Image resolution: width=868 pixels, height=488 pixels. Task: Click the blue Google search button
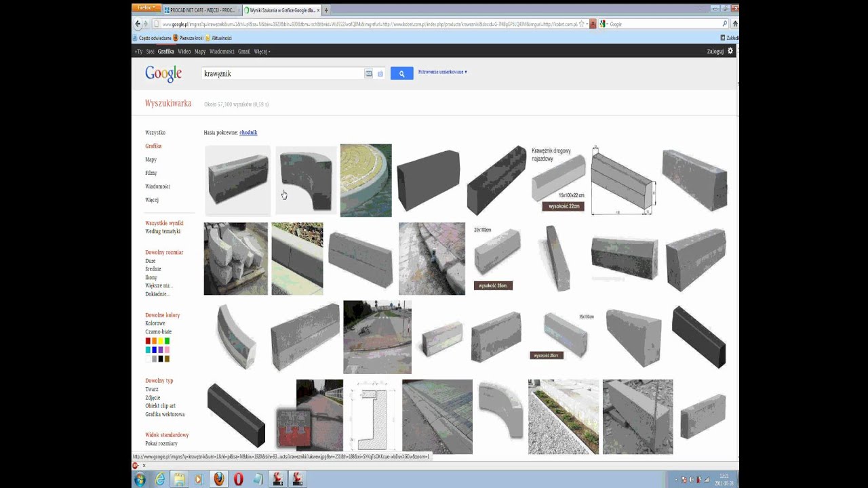pyautogui.click(x=401, y=73)
